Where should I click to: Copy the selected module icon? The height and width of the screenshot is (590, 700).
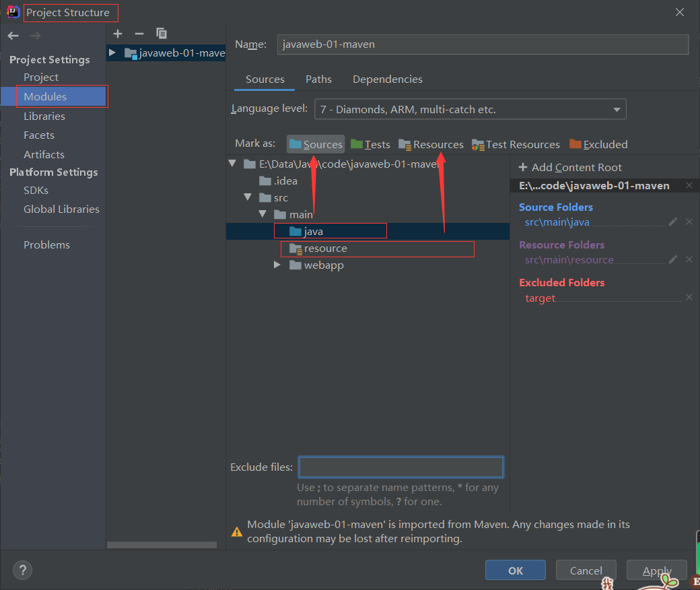pyautogui.click(x=161, y=34)
